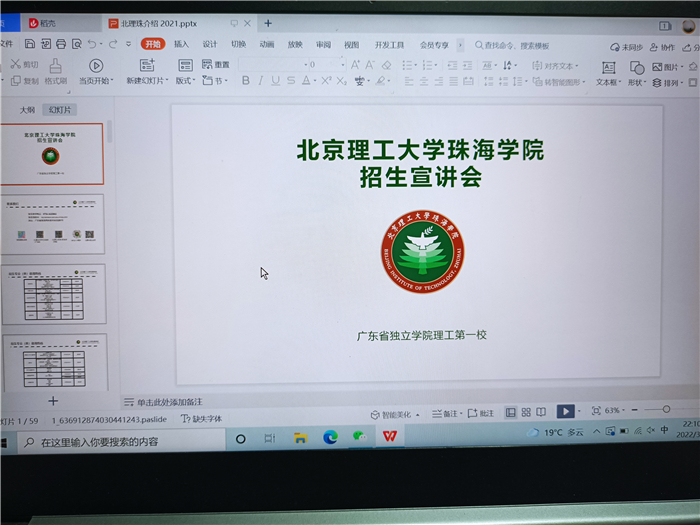Switch to Slide Sorter view in status bar
Screen dimensions: 700x525
526,412
